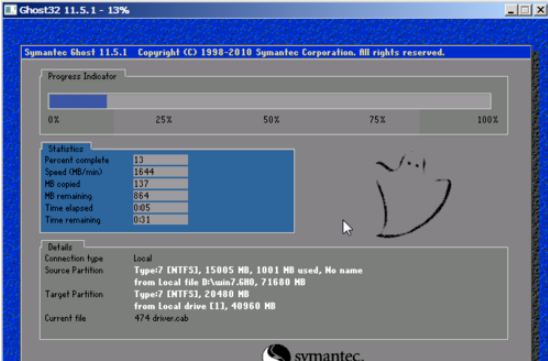Click the 0% progress marker label
Screen dimensions: 548x361
pos(53,120)
